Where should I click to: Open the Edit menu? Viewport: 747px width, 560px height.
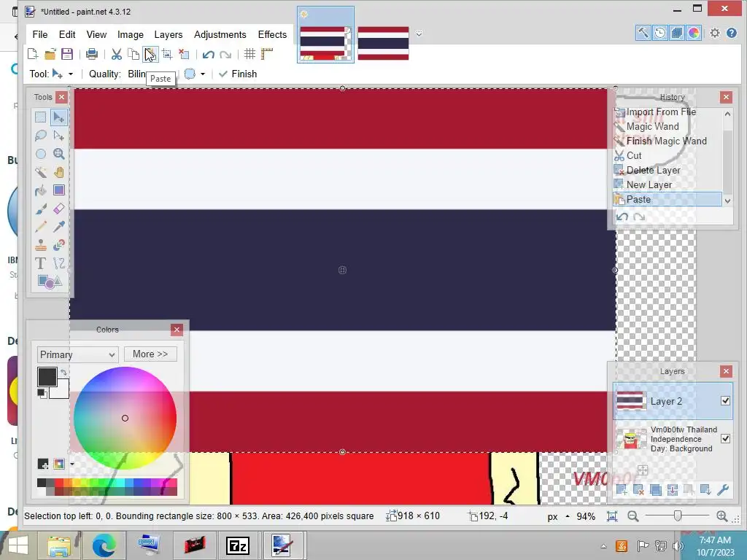(67, 34)
